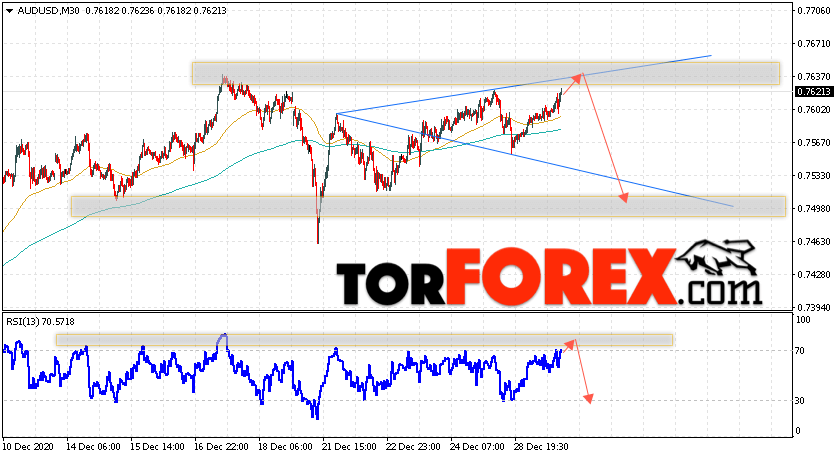Image resolution: width=838 pixels, height=458 pixels.
Task: Click price scale value 0.76710
Action: pyautogui.click(x=814, y=44)
